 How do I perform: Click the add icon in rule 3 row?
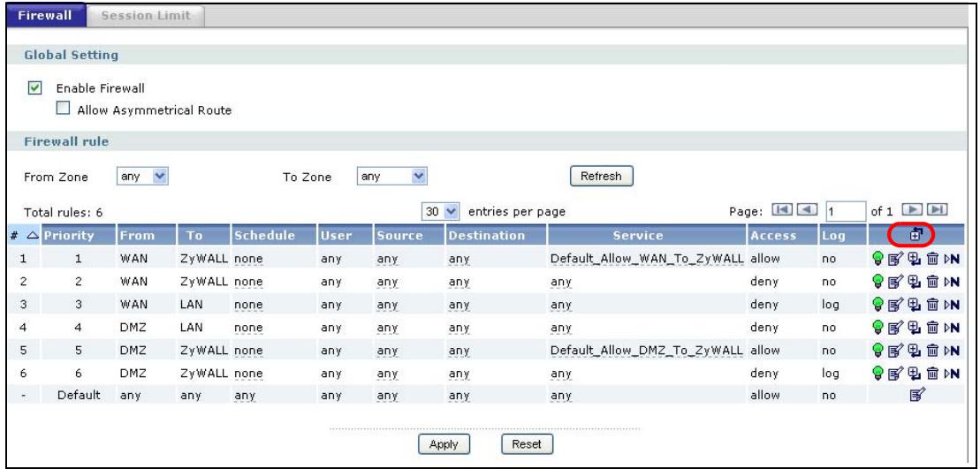coord(914,305)
